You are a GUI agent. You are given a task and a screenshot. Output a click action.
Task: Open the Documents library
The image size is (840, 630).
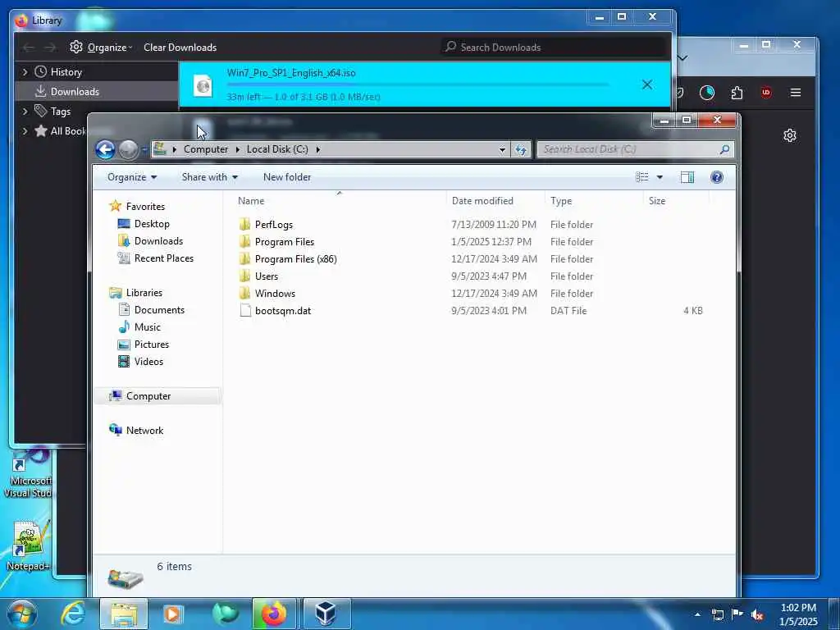[x=159, y=309]
